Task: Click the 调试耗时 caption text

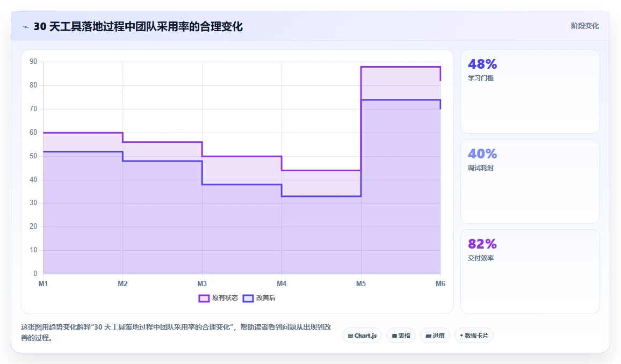Action: [x=480, y=168]
